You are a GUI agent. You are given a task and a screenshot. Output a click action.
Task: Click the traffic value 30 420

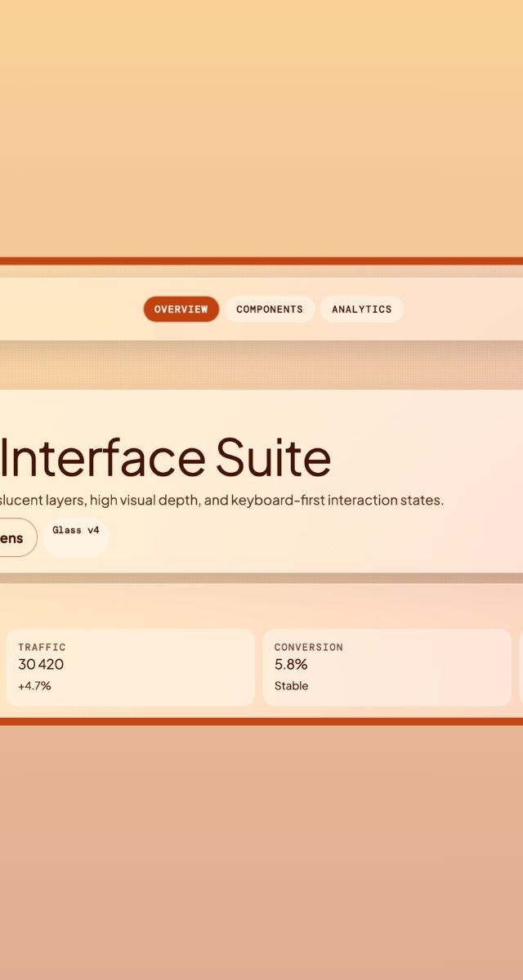tap(41, 665)
